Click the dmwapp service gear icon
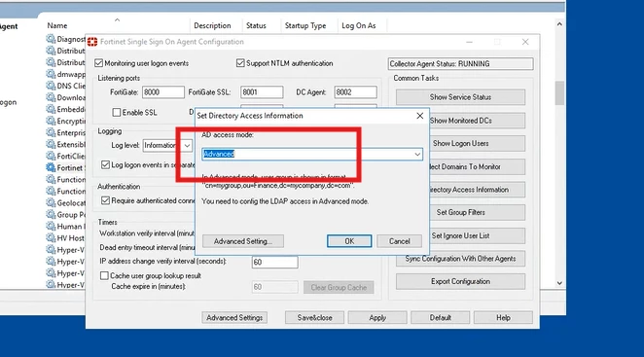The height and width of the screenshot is (357, 644). click(x=51, y=74)
